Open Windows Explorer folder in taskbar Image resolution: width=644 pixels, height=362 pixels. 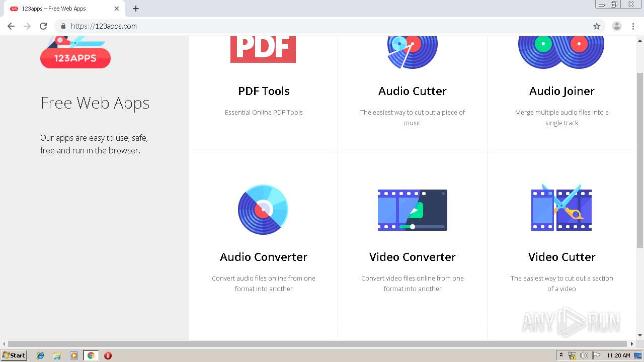tap(57, 355)
